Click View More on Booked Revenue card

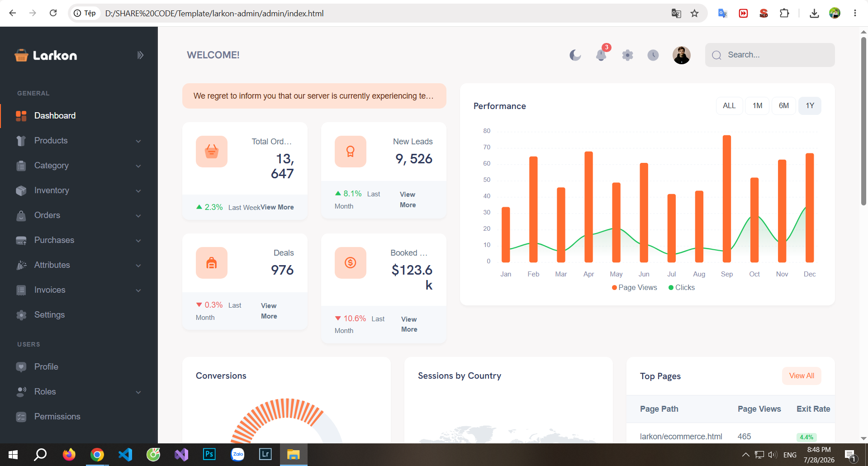(409, 324)
